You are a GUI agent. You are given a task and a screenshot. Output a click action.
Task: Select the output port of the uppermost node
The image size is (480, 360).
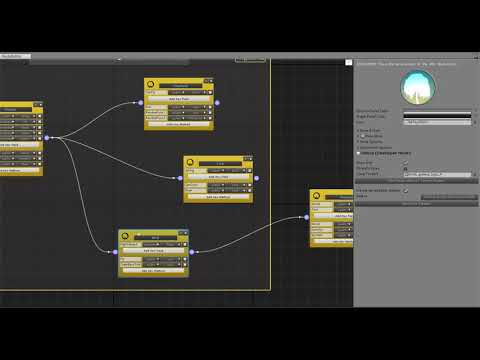(x=217, y=103)
